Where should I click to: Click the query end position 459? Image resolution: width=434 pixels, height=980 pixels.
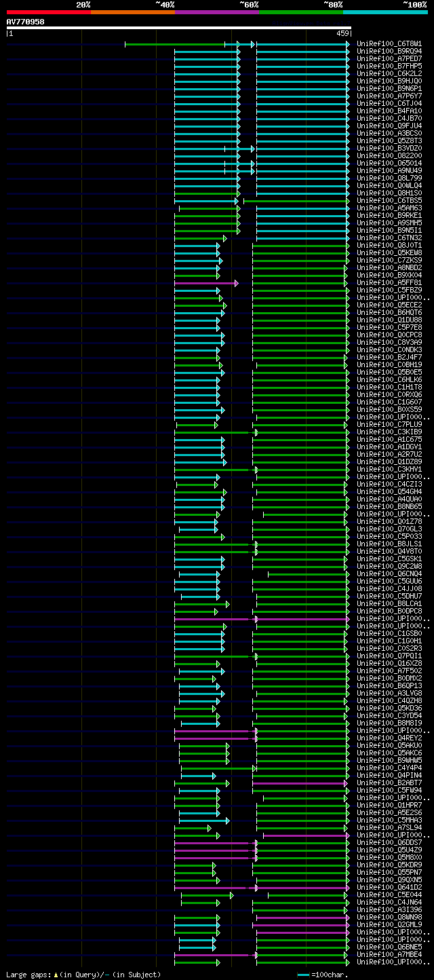pyautogui.click(x=342, y=33)
